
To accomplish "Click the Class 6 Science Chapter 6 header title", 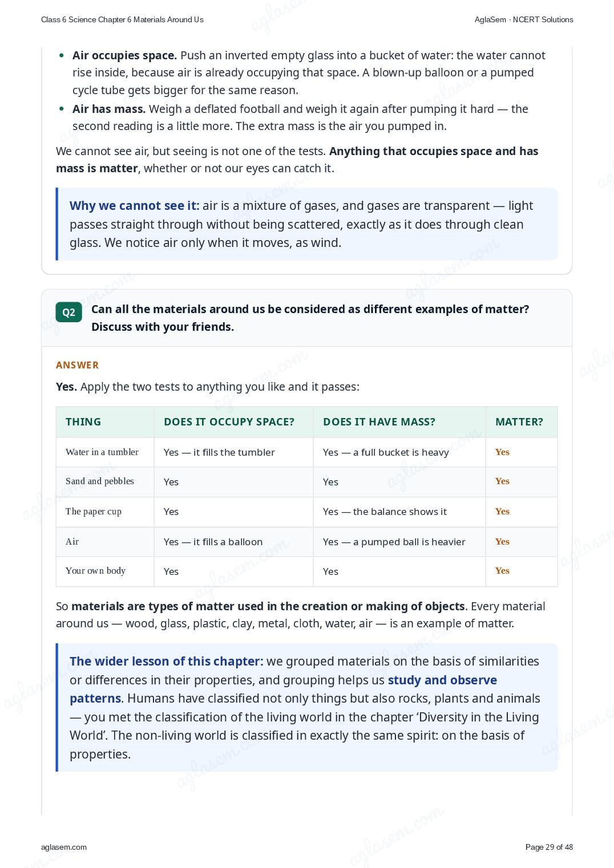I will [x=122, y=19].
